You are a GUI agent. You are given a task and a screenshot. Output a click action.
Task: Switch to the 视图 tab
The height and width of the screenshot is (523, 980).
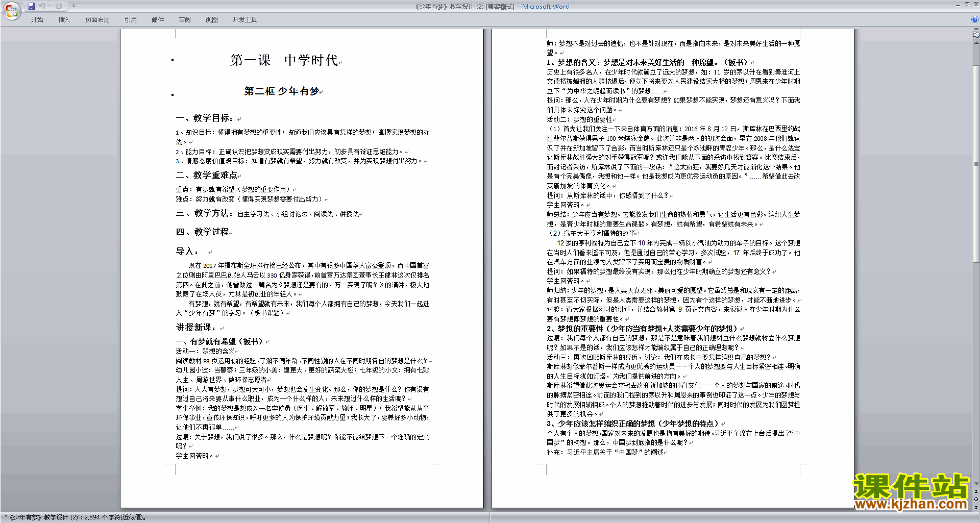point(212,20)
